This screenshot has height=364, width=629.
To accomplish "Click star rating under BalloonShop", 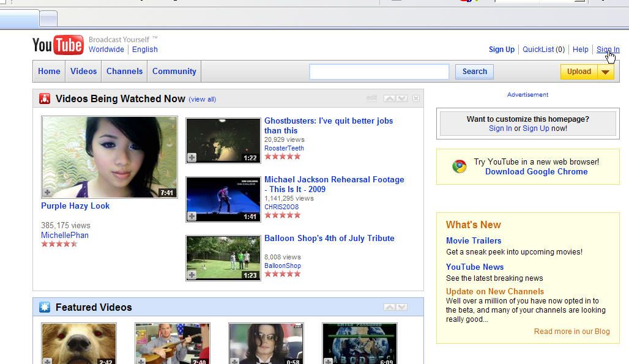I will (283, 274).
